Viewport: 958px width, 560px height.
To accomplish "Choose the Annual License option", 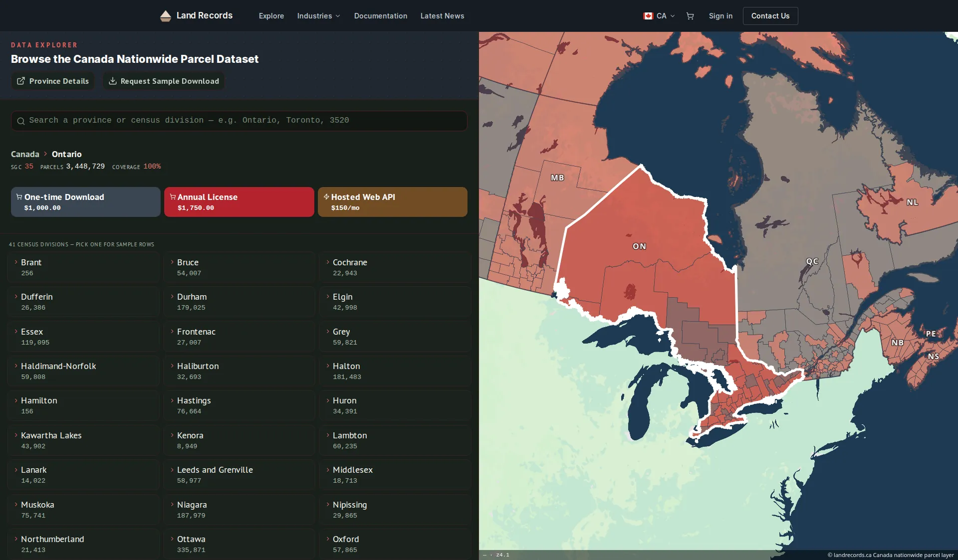I will tap(239, 202).
